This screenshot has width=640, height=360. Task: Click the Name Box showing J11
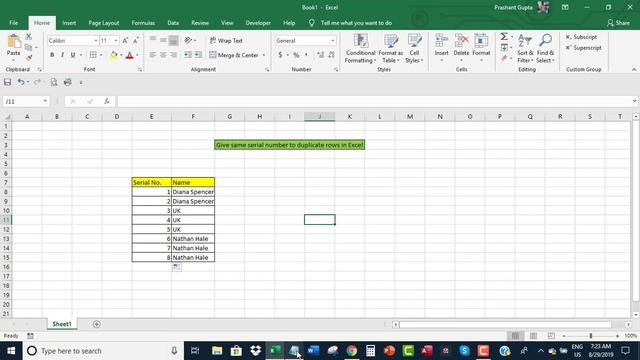(x=22, y=101)
